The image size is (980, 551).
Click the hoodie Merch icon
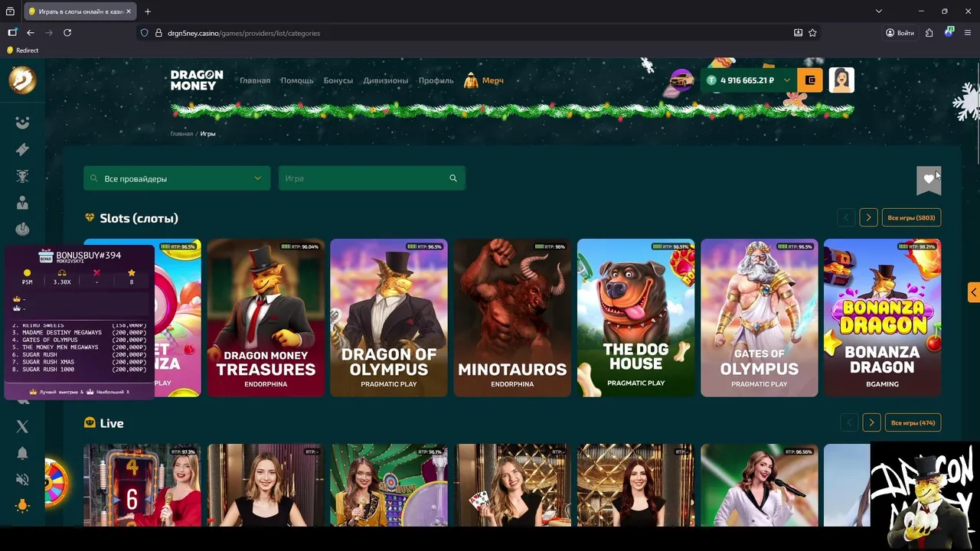point(471,80)
